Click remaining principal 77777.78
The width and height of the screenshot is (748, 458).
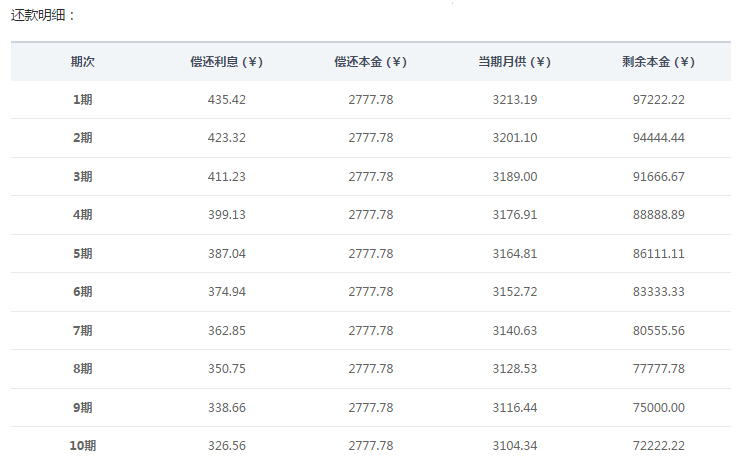pyautogui.click(x=658, y=369)
